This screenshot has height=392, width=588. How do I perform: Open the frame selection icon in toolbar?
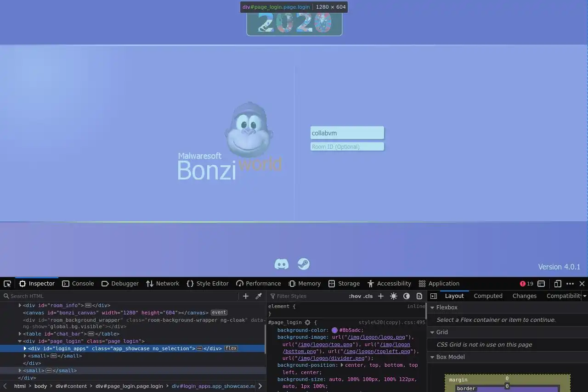(541, 284)
